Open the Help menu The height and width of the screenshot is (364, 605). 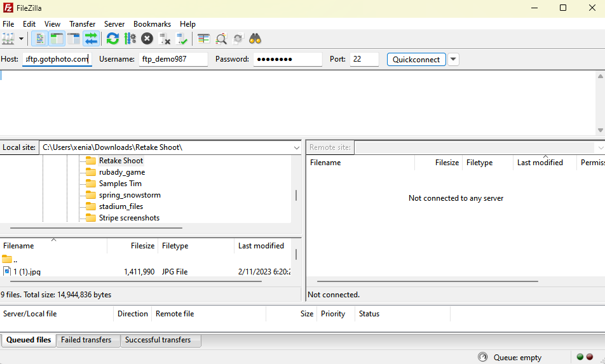click(x=187, y=24)
